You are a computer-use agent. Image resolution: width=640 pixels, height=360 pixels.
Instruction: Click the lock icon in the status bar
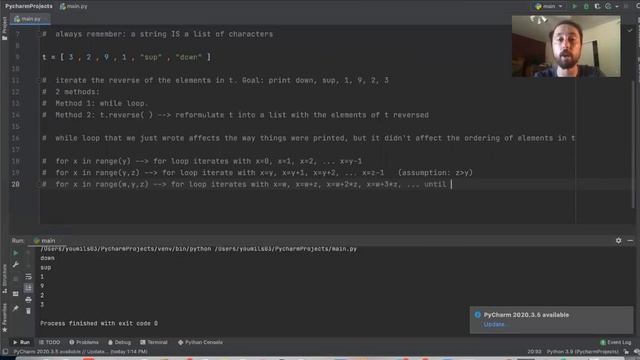click(626, 351)
